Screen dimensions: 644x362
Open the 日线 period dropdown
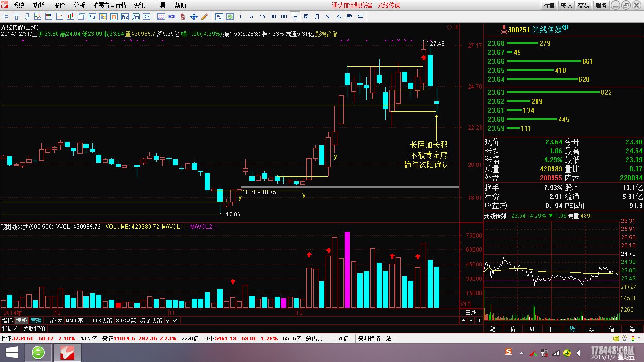click(x=471, y=313)
